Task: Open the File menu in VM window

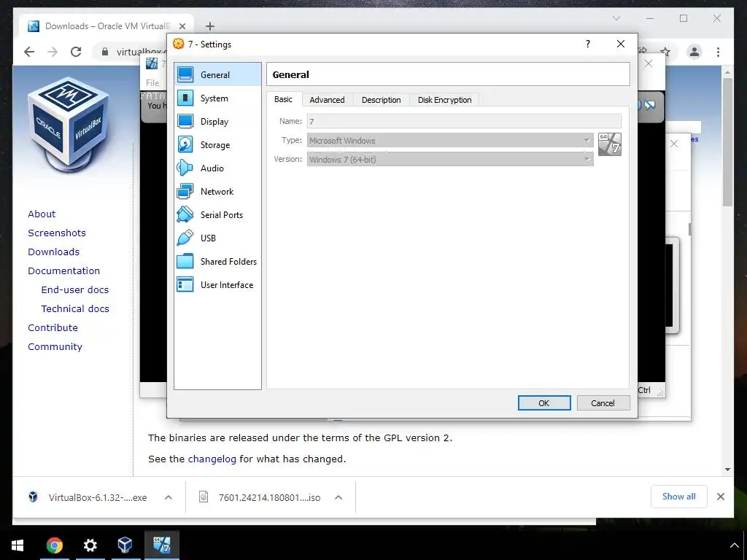Action: coord(152,83)
